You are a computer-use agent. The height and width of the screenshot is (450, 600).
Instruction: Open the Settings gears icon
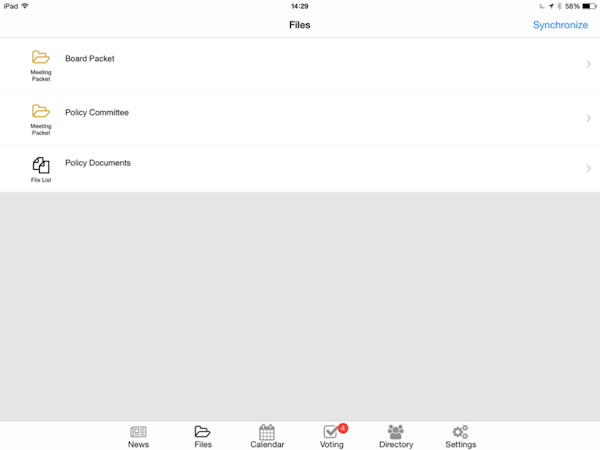(460, 432)
